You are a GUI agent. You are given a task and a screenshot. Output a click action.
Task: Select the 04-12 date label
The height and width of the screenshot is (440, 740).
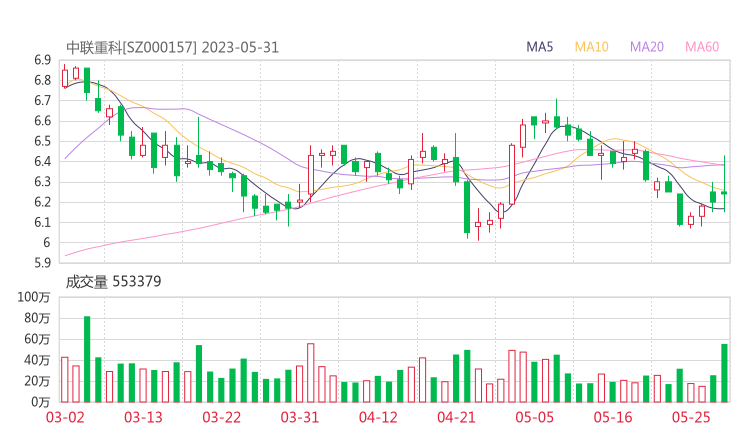tap(378, 417)
